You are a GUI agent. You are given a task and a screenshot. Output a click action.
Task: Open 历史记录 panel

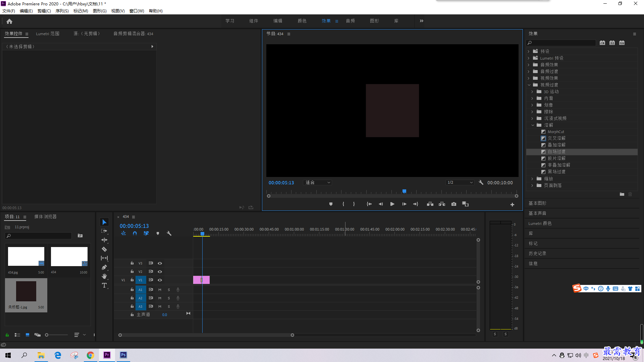pos(537,253)
